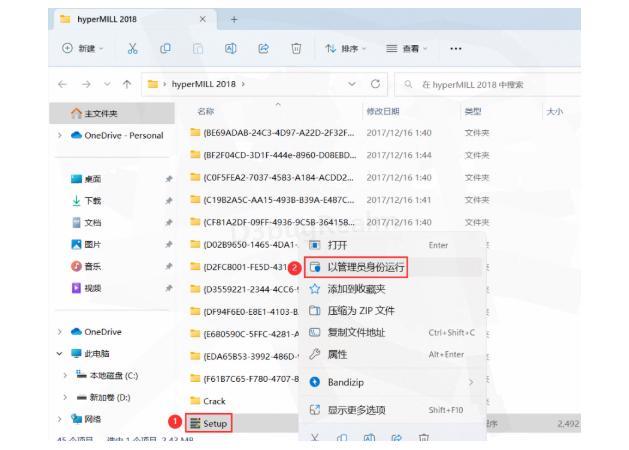
Task: Select the Setup application file
Action: (x=209, y=423)
